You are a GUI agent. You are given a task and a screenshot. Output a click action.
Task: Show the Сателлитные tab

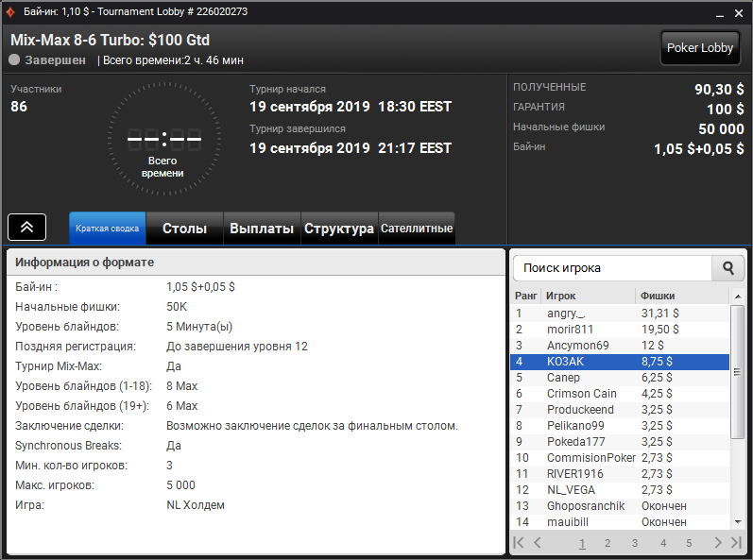[417, 229]
